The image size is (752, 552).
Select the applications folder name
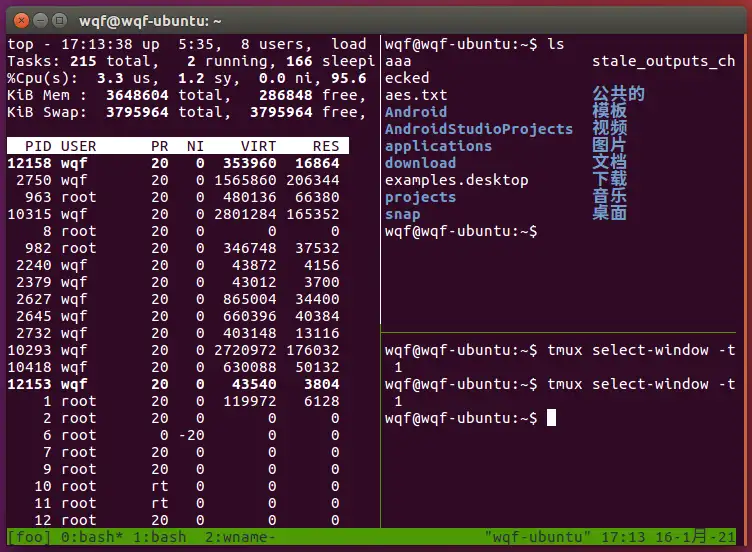click(437, 146)
